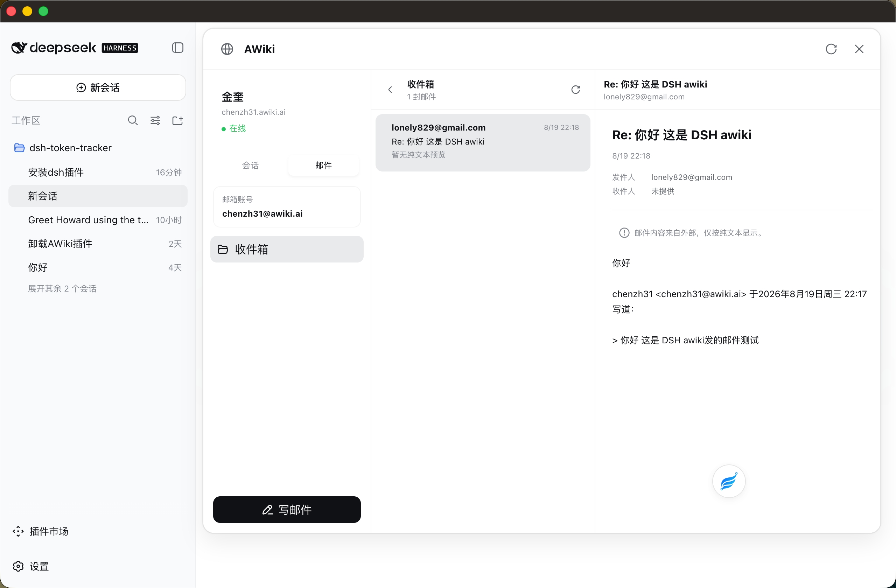This screenshot has height=588, width=896.
Task: Open the 插件市场 plugin marketplace
Action: tap(41, 531)
